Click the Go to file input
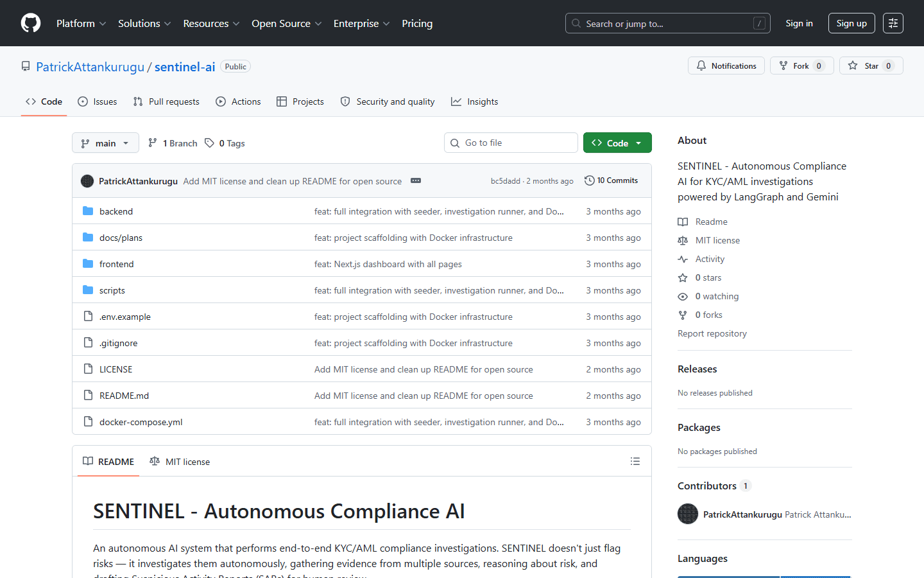Image resolution: width=924 pixels, height=578 pixels. pos(511,143)
